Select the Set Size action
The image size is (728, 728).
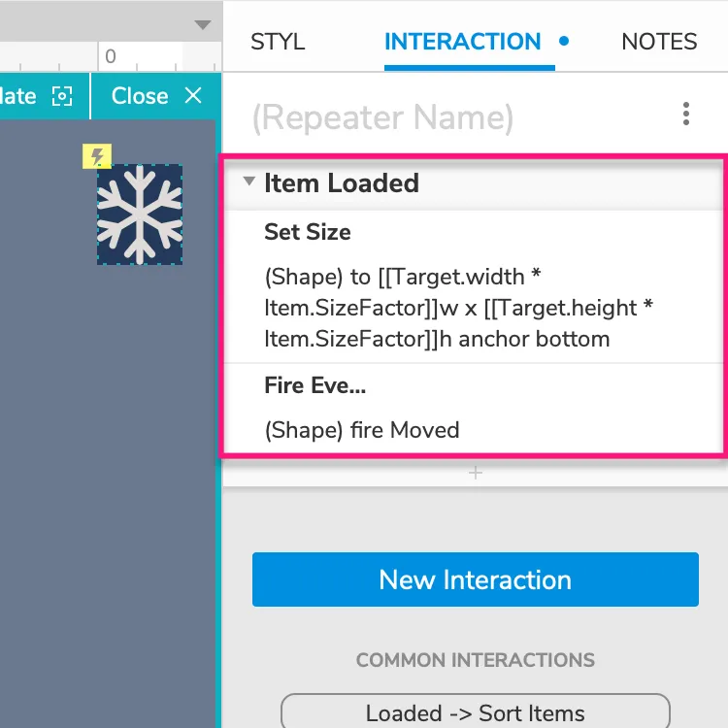308,233
